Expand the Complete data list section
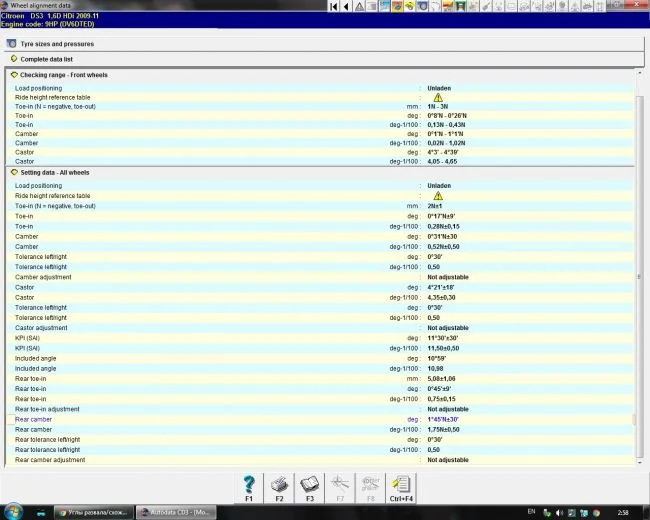The height and width of the screenshot is (520, 650). 48,59
